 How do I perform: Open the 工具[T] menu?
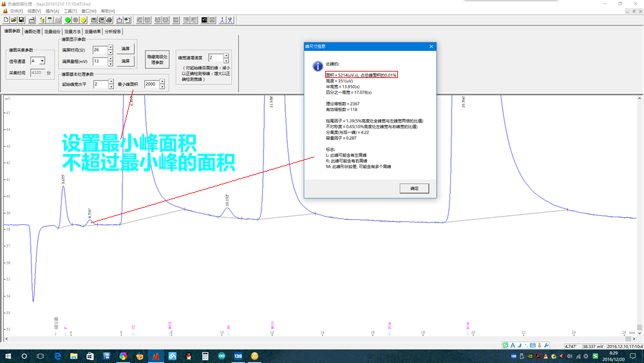pos(70,11)
